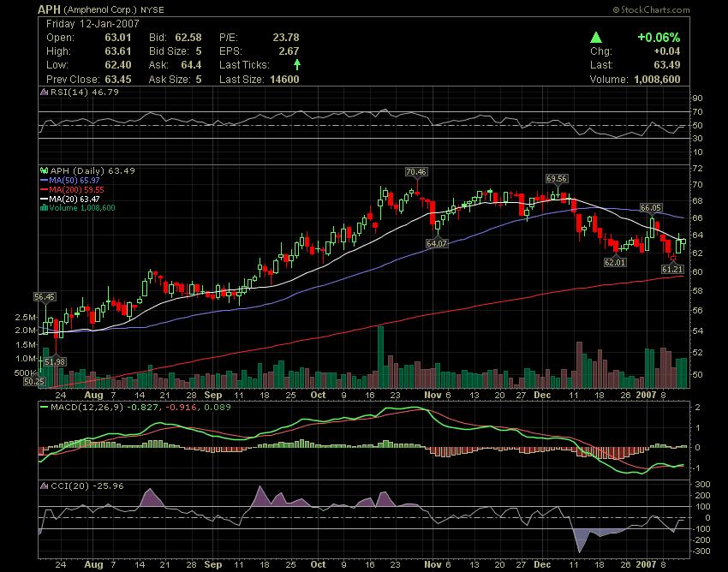Viewport: 728px width, 572px height.
Task: Click the volume bars icon in legend
Action: pos(45,207)
